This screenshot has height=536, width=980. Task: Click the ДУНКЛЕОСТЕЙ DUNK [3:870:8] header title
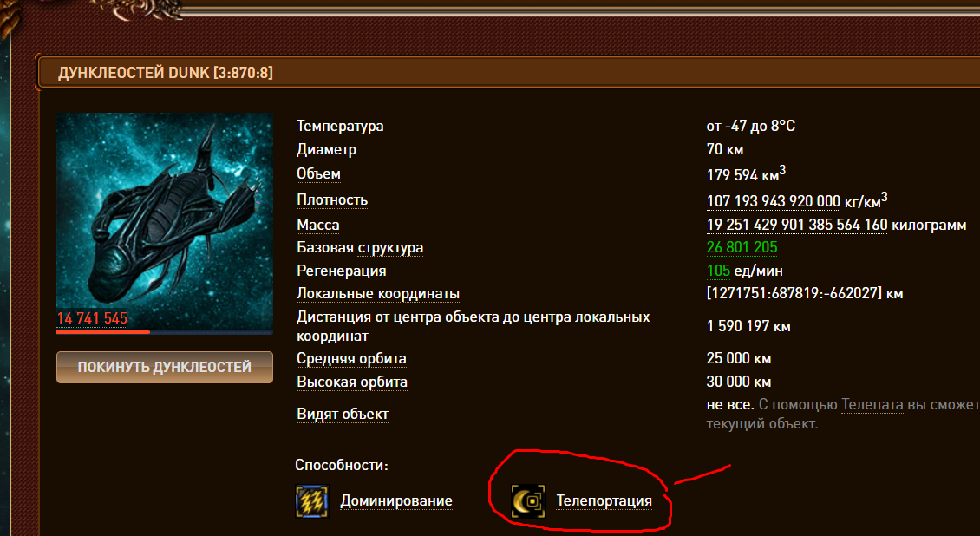(x=166, y=73)
